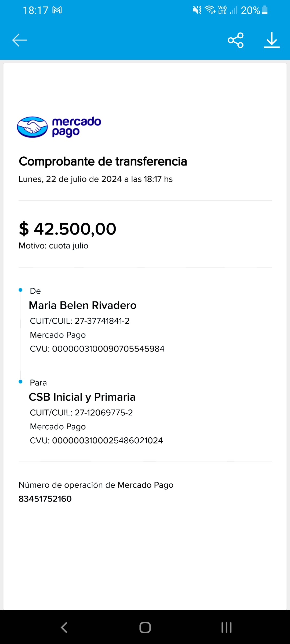Select the amount $ 42.500,00
290x644 pixels.
[67, 229]
